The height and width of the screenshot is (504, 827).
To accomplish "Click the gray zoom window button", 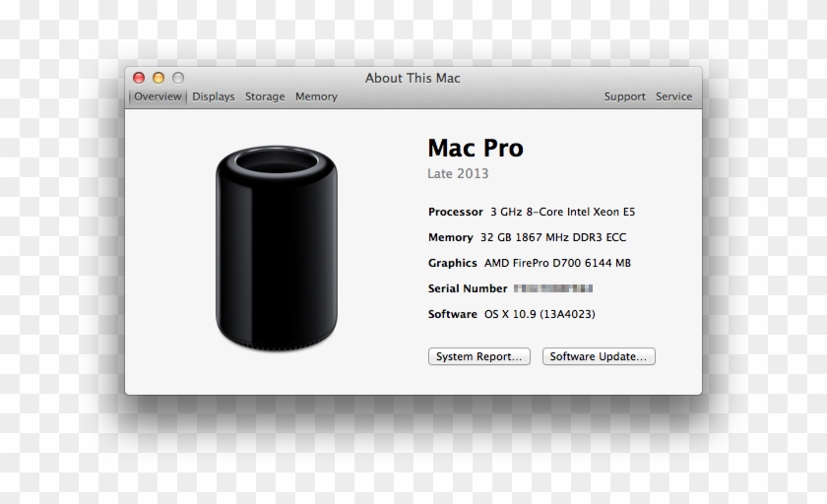I will tap(178, 78).
